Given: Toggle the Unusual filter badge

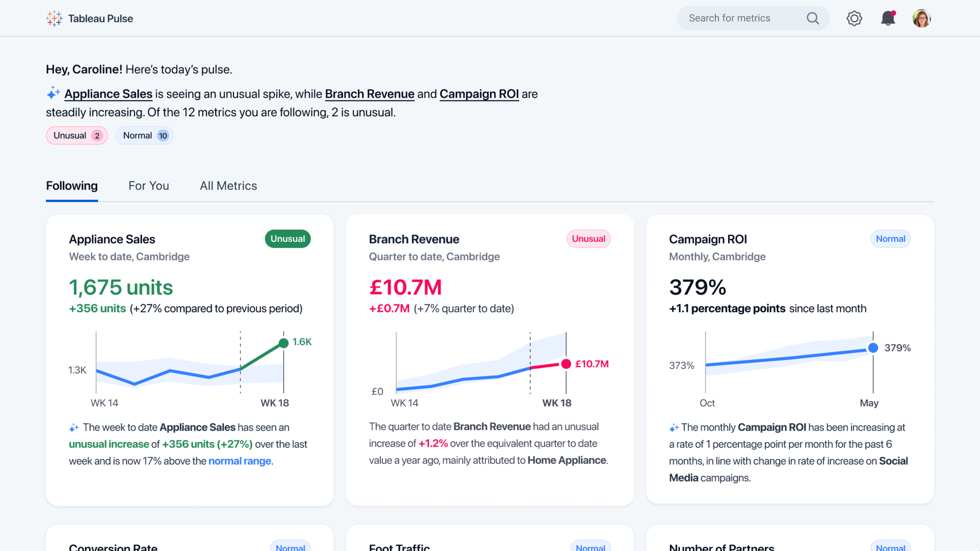Looking at the screenshot, I should point(76,135).
